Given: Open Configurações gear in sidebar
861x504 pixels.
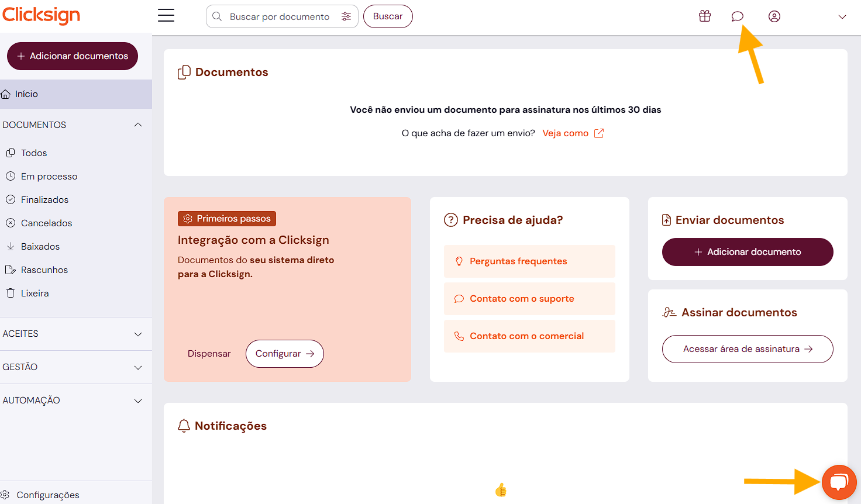Looking at the screenshot, I should [x=41, y=495].
